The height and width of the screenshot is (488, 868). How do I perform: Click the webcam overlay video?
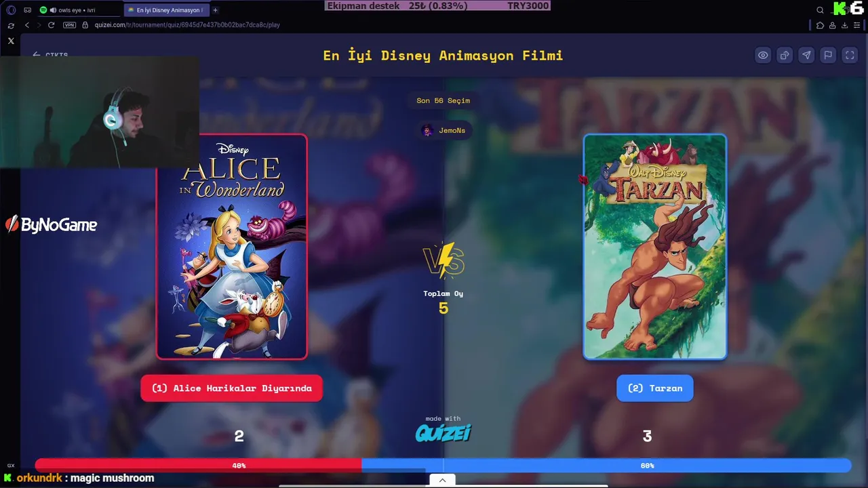(x=100, y=112)
